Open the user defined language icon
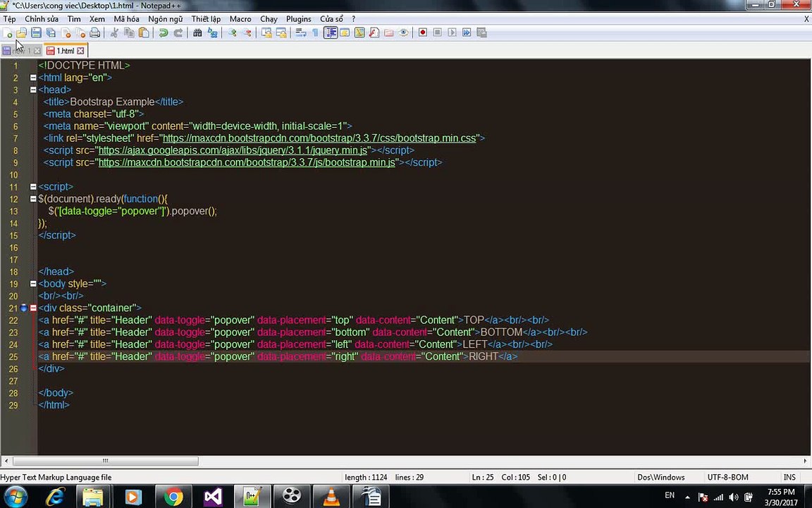812x508 pixels. [x=345, y=32]
